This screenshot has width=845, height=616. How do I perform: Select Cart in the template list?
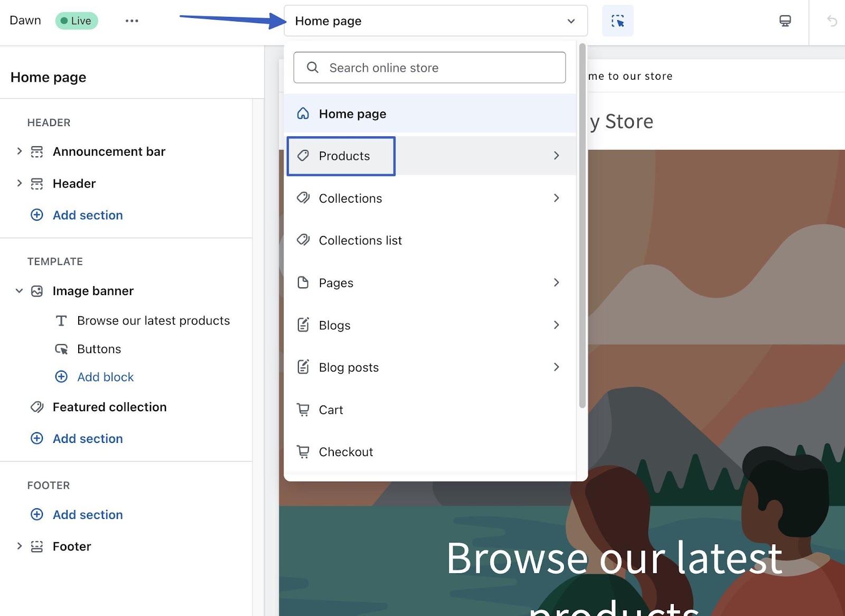point(331,410)
